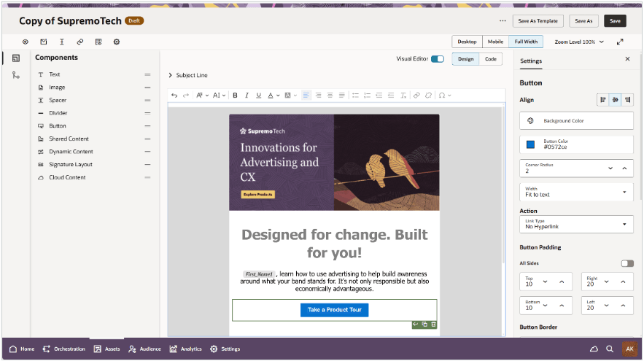The height and width of the screenshot is (361, 644).
Task: Click the blue Button Color swatch
Action: 531,144
